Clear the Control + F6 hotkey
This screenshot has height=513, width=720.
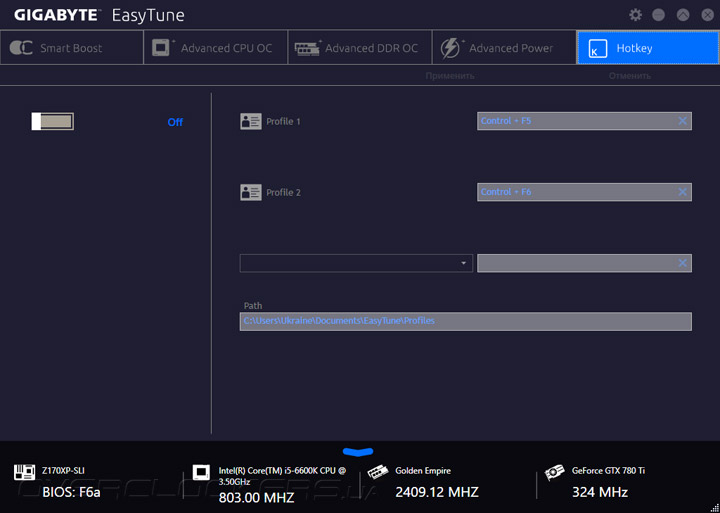(683, 192)
